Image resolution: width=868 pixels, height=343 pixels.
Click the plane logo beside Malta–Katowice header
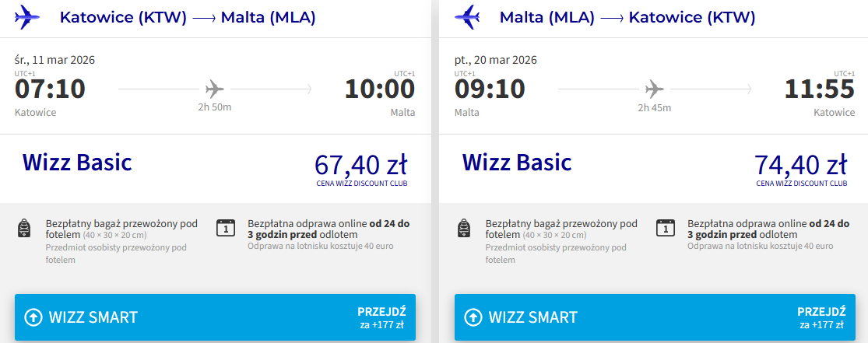point(467,17)
